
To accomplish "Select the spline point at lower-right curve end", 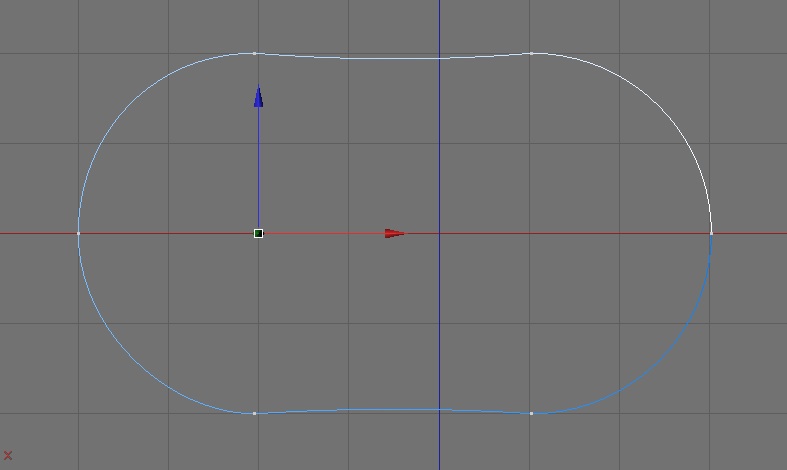I will tap(532, 414).
